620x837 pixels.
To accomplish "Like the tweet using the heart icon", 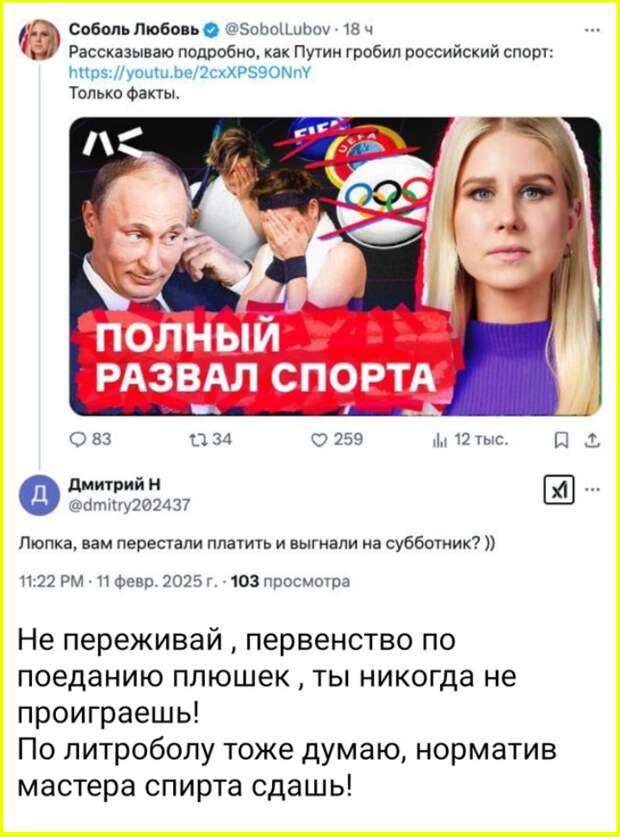I will (x=318, y=440).
